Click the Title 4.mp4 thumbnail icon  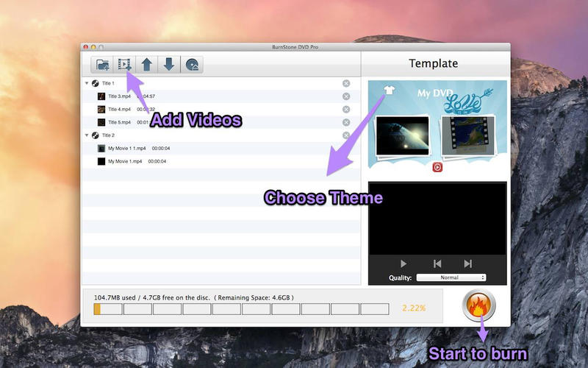coord(101,109)
